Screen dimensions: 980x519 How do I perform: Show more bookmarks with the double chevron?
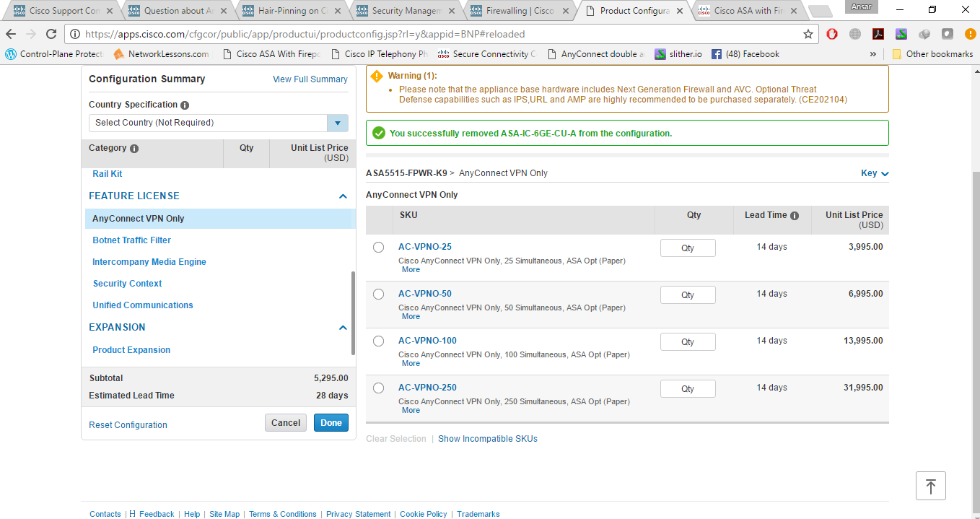point(873,54)
